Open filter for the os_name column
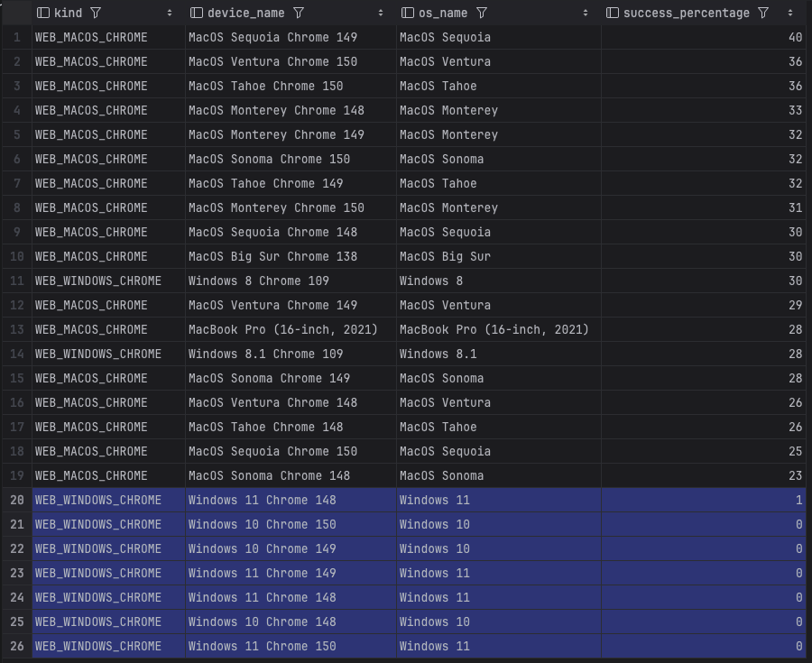The height and width of the screenshot is (663, 812). click(482, 13)
